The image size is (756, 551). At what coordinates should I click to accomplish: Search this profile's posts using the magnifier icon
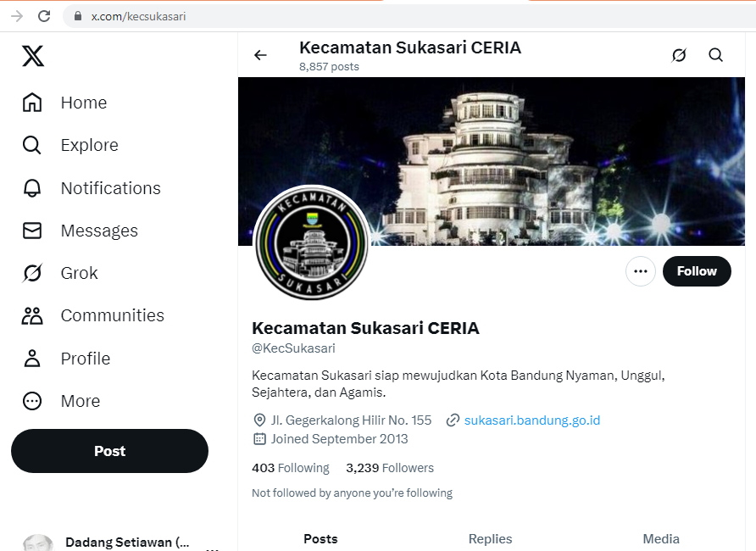point(715,55)
